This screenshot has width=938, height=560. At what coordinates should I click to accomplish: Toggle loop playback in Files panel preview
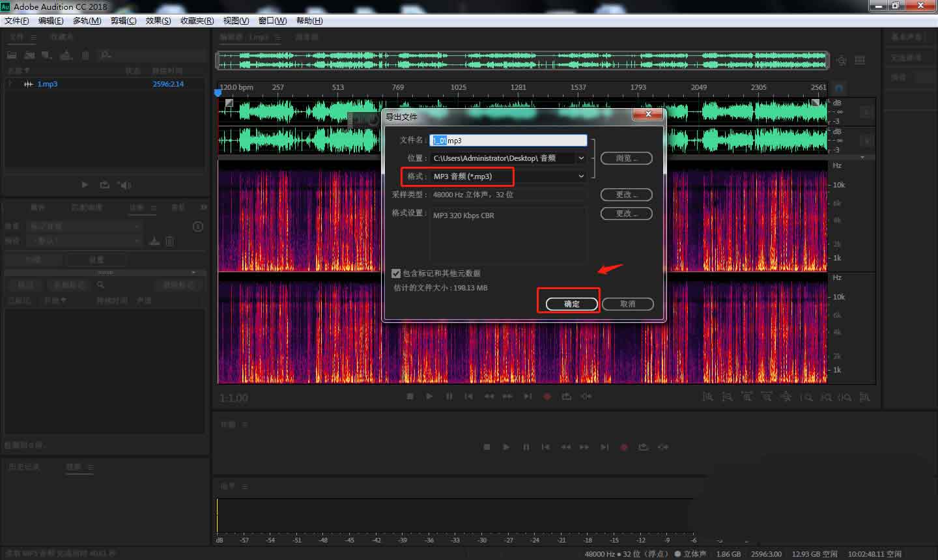tap(104, 185)
